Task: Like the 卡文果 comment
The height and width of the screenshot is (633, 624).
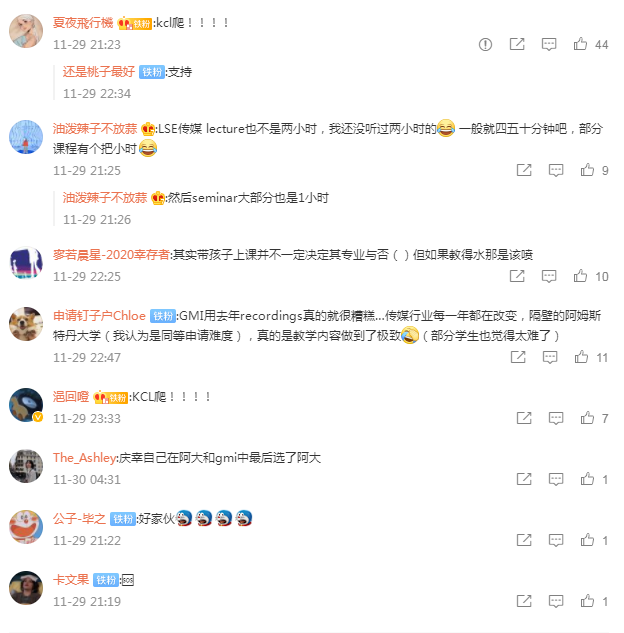Action: [x=587, y=601]
